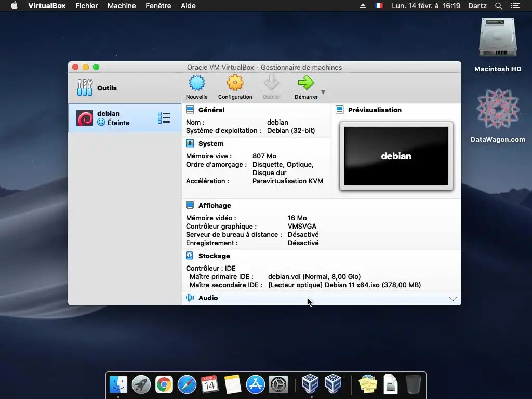Open the Trash in the Dock

tap(413, 384)
